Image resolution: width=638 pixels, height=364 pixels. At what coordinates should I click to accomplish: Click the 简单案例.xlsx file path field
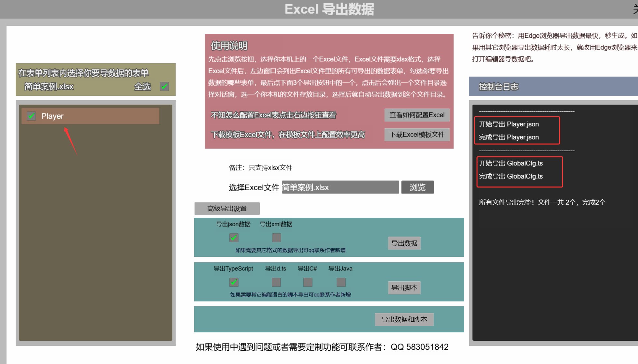tap(340, 187)
